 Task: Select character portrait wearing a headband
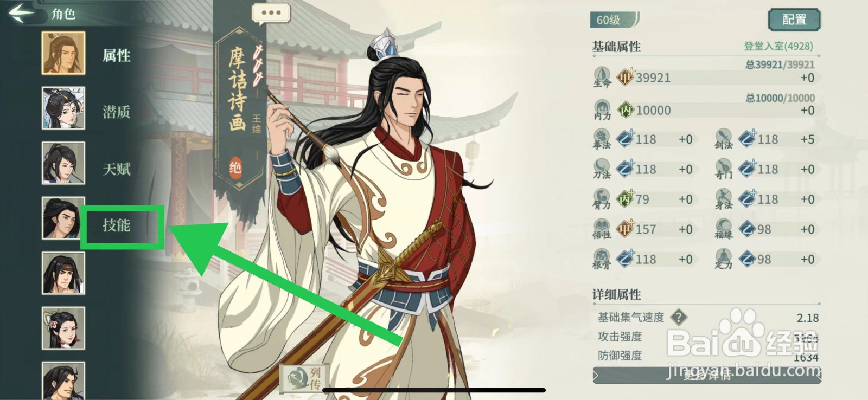[x=63, y=273]
